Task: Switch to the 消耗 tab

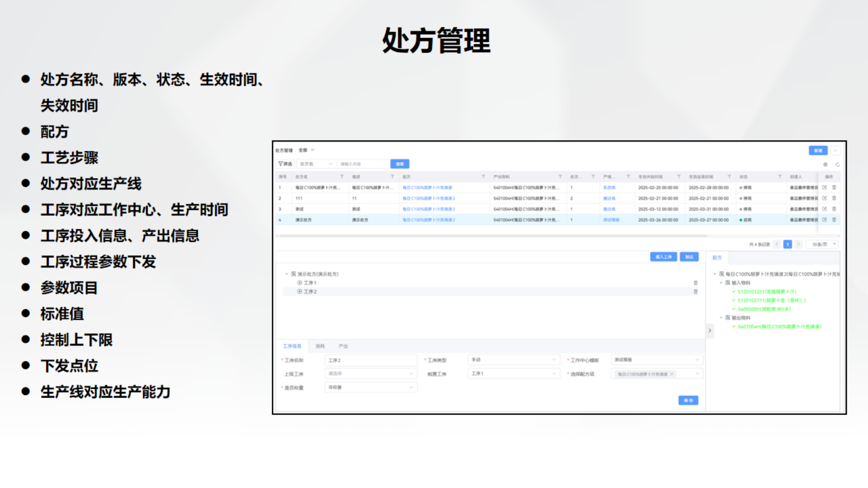Action: (320, 346)
